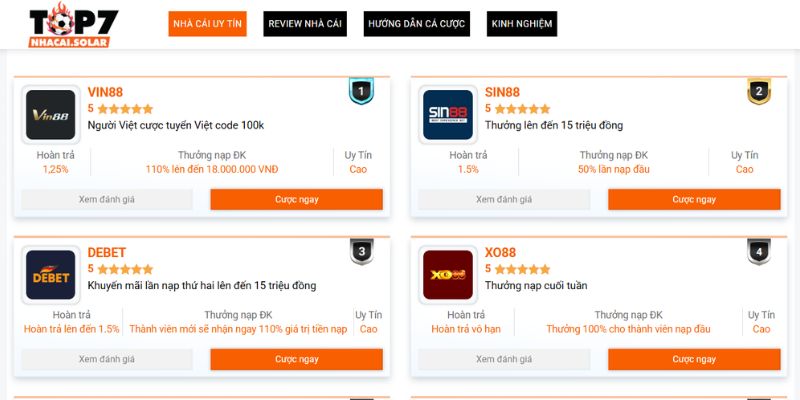Open the VIN88 logo thumbnail
800x400 pixels.
(51, 115)
